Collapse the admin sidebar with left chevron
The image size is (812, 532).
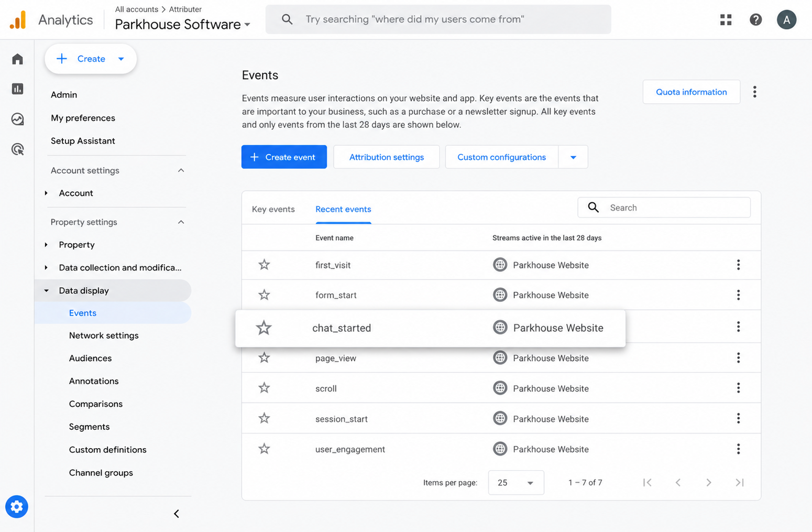tap(177, 514)
